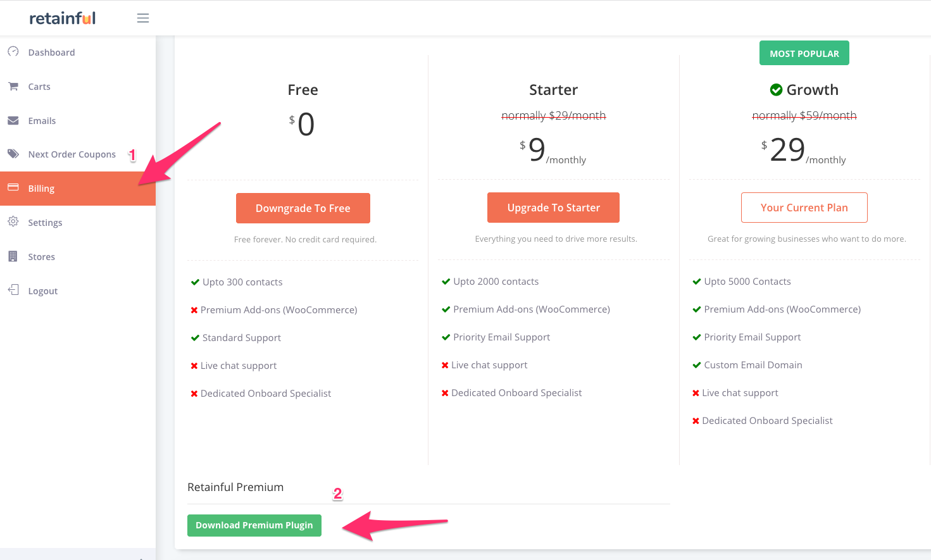The image size is (931, 560).
Task: Open Dashboard in the sidebar
Action: [78, 53]
